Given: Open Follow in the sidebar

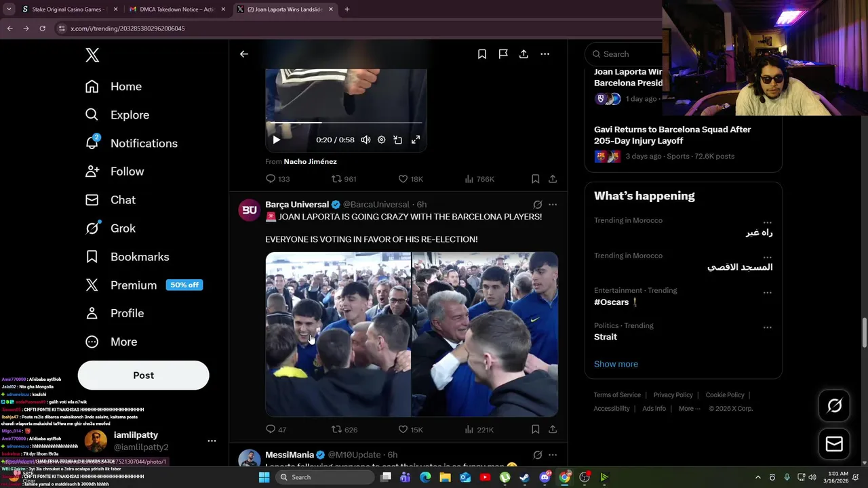Looking at the screenshot, I should tap(115, 171).
